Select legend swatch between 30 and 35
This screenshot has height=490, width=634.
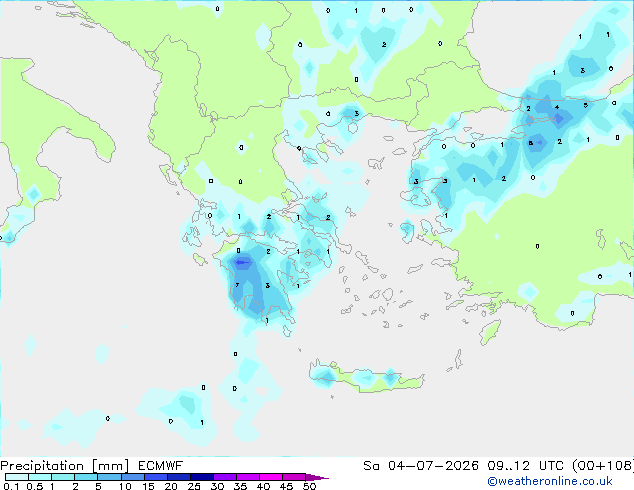[x=225, y=477]
